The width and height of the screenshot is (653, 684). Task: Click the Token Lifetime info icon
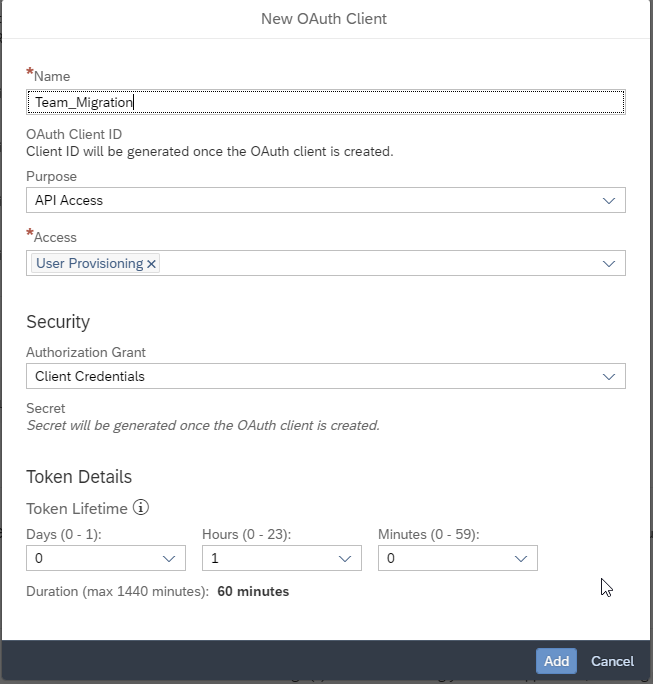[x=141, y=507]
